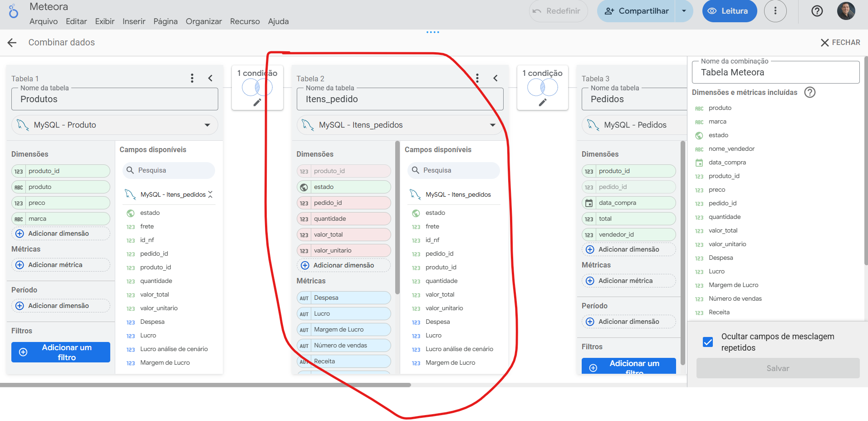Click the search icon in Tabela 2 Pesquisa
The width and height of the screenshot is (868, 421).
point(416,170)
